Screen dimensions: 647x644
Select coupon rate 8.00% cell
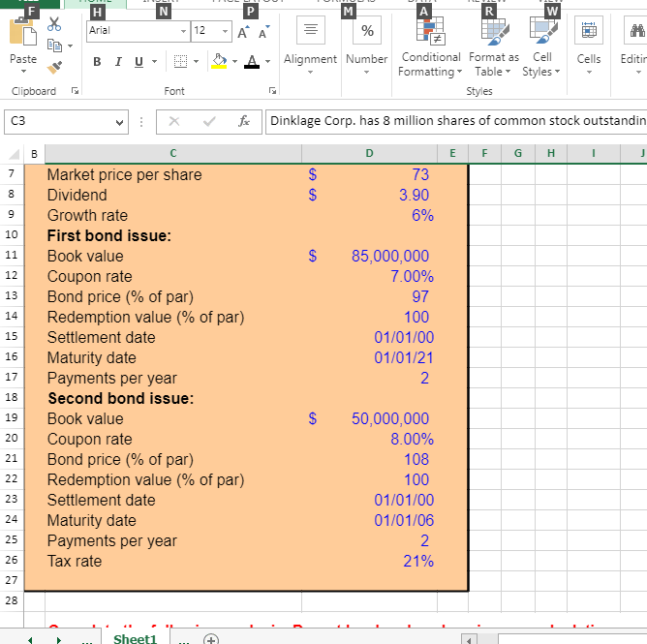coord(369,439)
